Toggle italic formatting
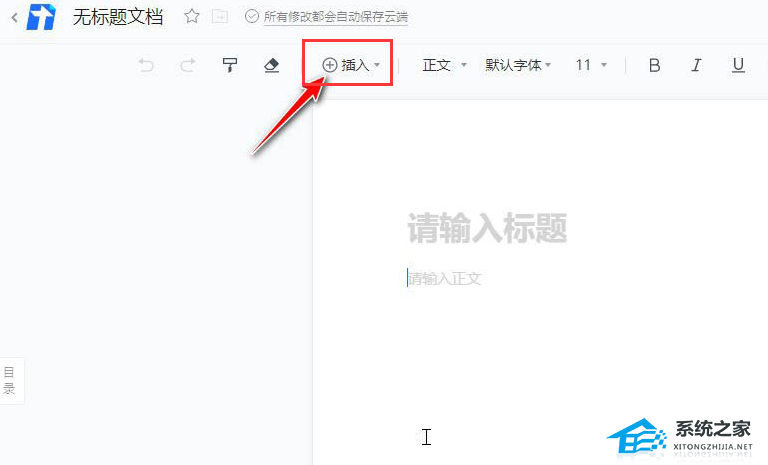Viewport: 768px width, 465px height. [696, 65]
